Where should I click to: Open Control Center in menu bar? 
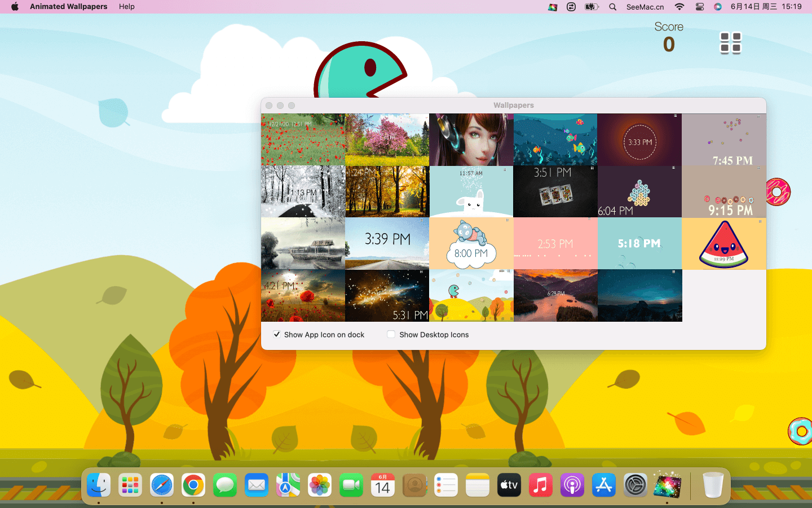[699, 7]
